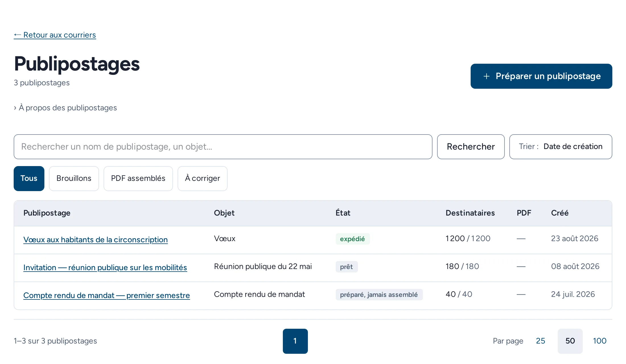Set 50 results per page
The image size is (626, 364).
point(570,341)
